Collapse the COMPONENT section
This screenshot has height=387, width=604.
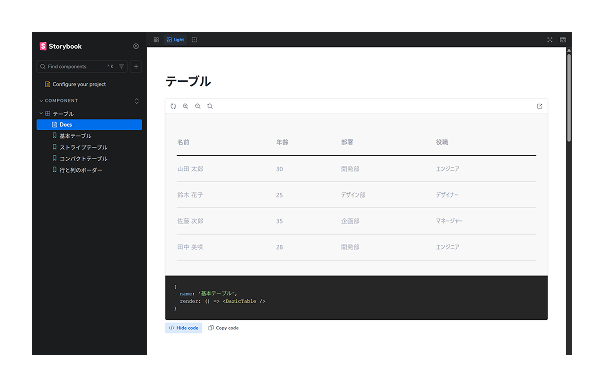(59, 101)
